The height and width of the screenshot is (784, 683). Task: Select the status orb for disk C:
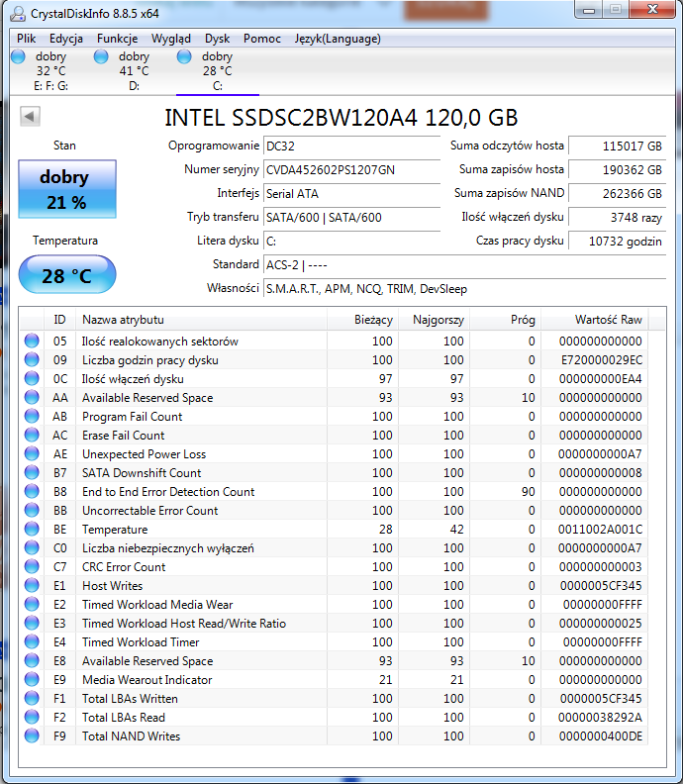click(x=184, y=56)
